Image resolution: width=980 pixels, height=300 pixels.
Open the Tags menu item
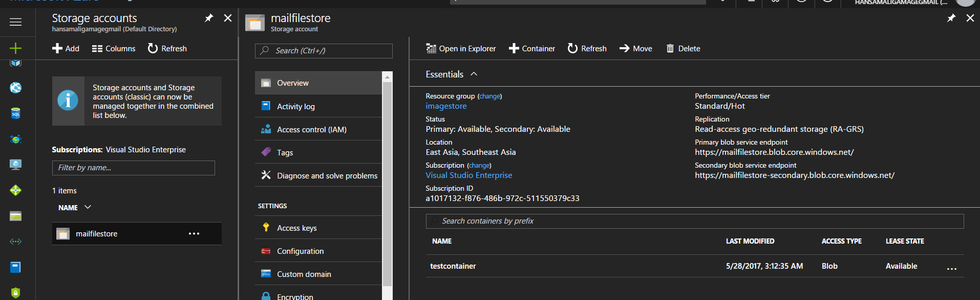318,152
